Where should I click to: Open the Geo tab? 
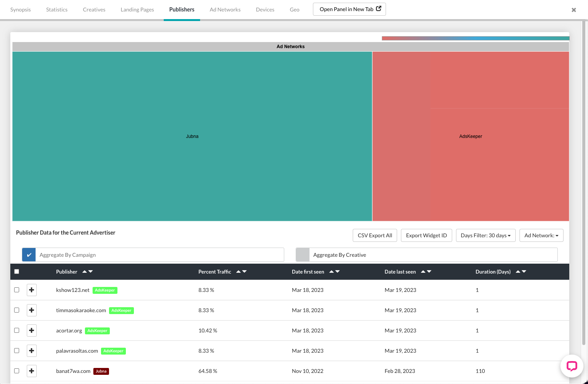(294, 10)
